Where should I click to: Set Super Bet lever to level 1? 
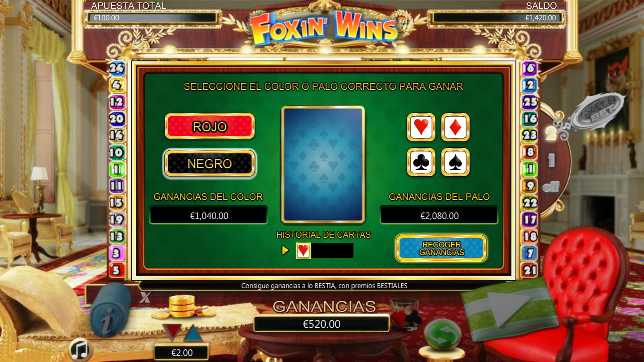click(x=551, y=160)
